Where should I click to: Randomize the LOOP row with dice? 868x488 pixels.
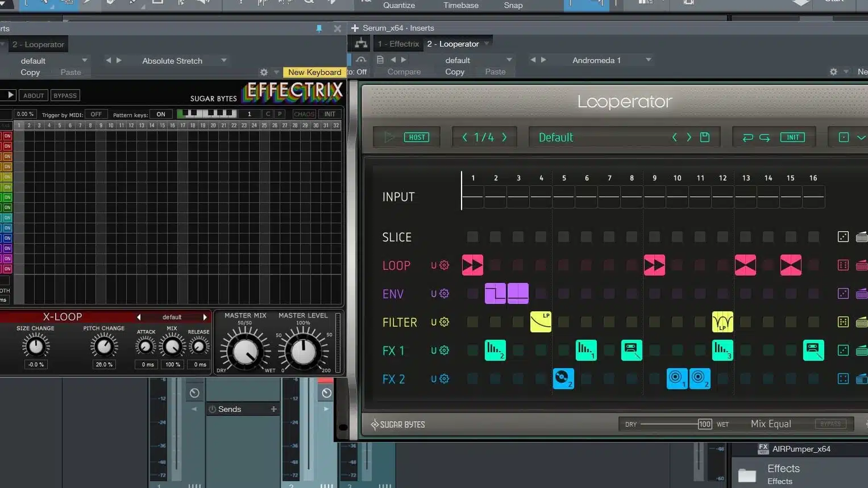click(x=844, y=265)
